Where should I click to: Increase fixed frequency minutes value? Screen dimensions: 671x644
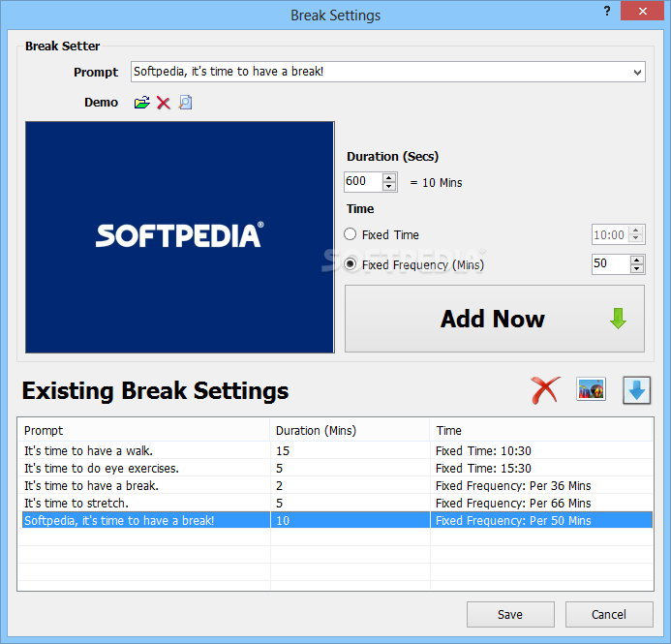(x=637, y=260)
